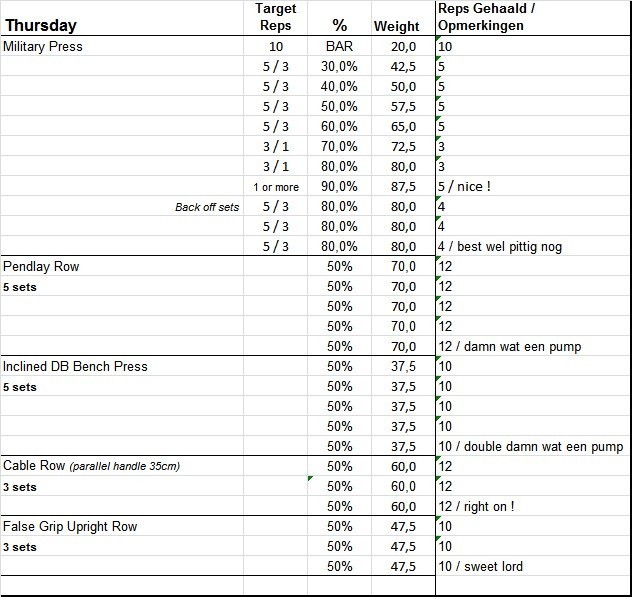Click the 90,0% percentage cell
Image resolution: width=632 pixels, height=597 pixels.
pyautogui.click(x=339, y=187)
